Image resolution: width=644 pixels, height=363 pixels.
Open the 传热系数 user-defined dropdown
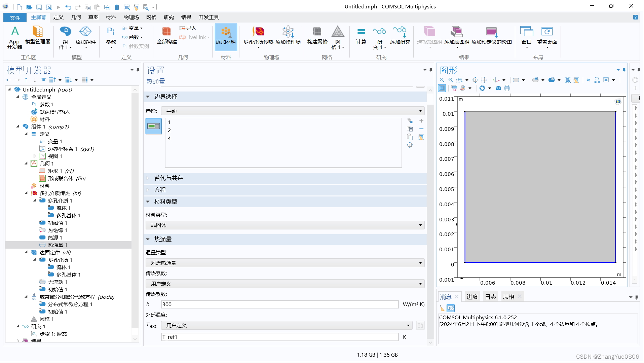pos(285,284)
